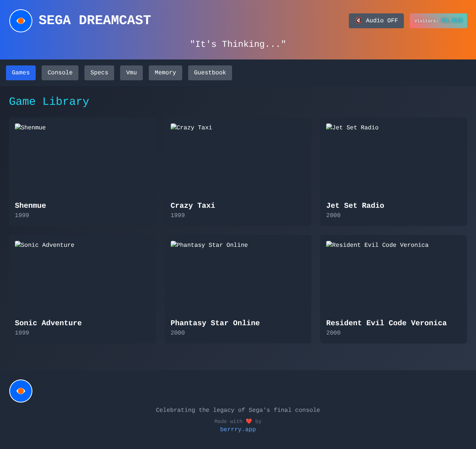The width and height of the screenshot is (476, 449).
Task: Toggle audio on with the Audio OFF button
Action: (376, 20)
